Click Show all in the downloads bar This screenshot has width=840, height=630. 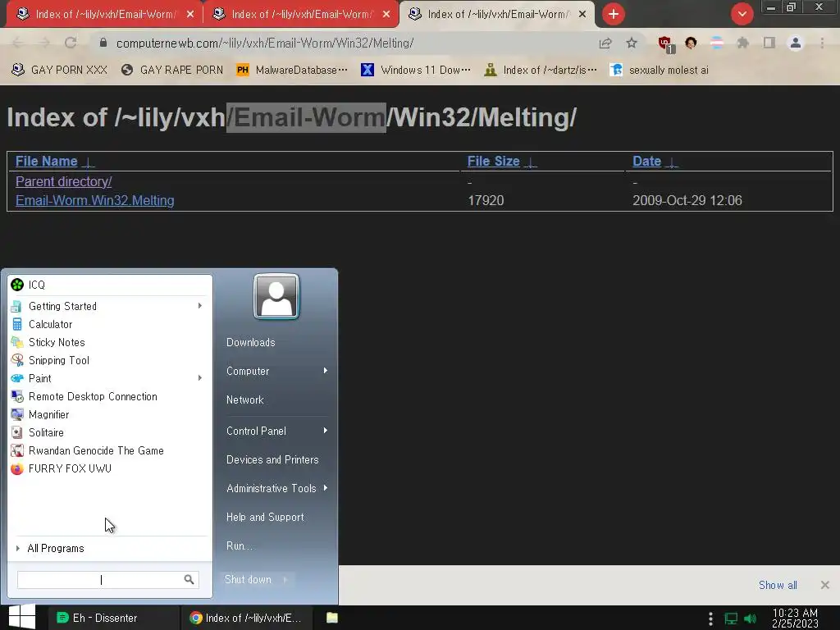[x=778, y=585]
